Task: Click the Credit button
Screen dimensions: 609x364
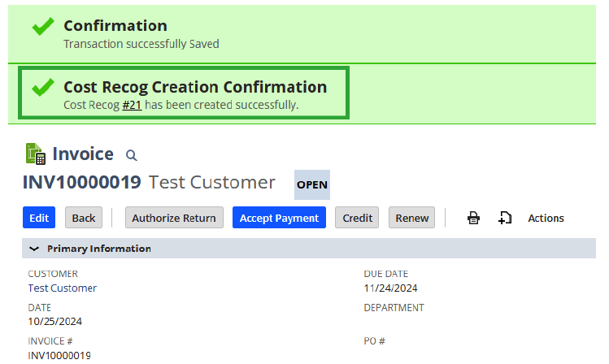Action: coord(357,218)
